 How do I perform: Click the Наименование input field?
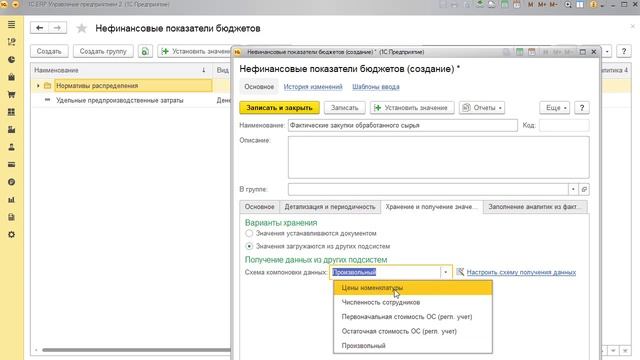pos(402,125)
